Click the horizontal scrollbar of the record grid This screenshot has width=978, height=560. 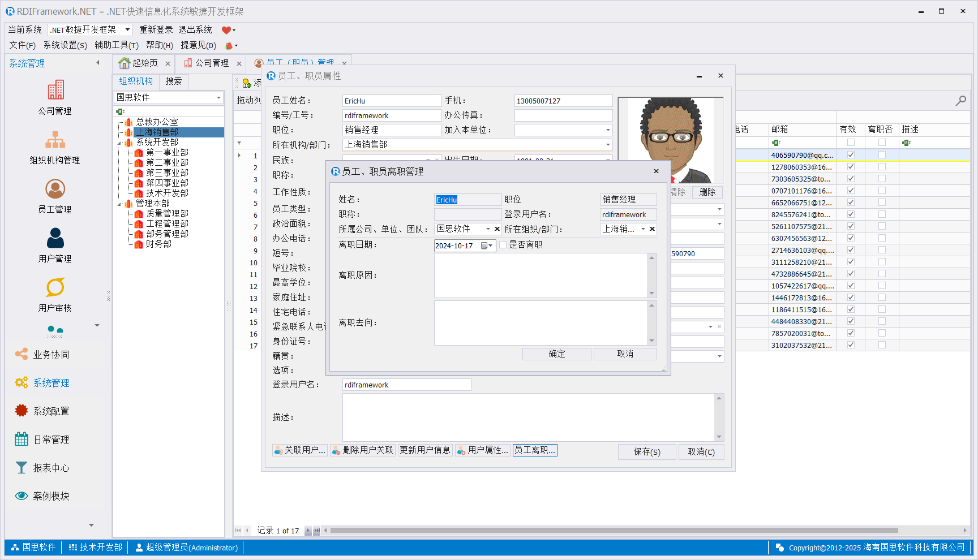pos(614,531)
